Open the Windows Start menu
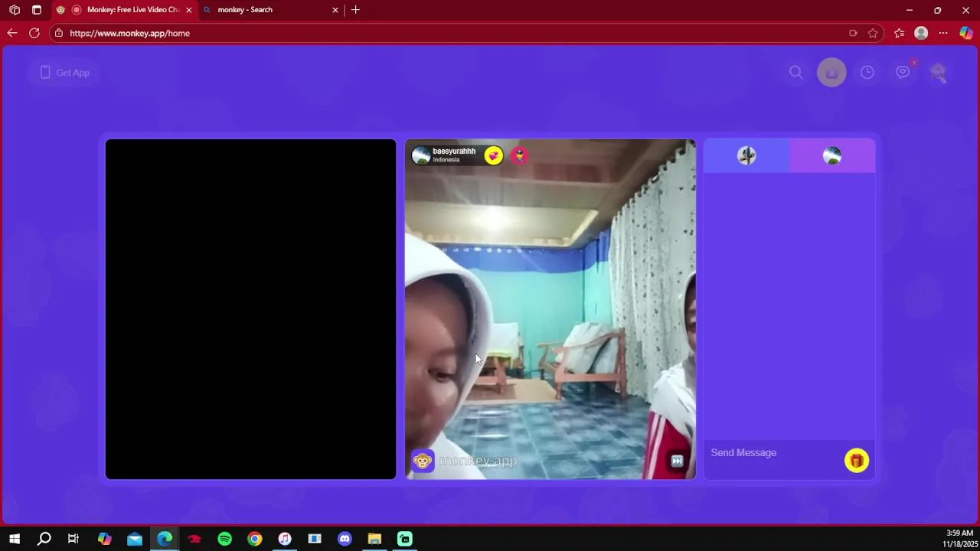 (15, 539)
